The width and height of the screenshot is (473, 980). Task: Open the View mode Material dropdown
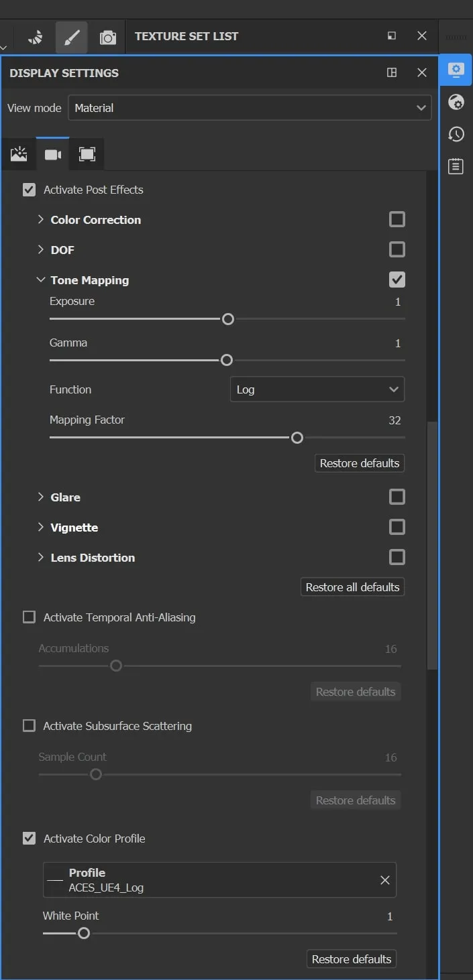pos(250,108)
